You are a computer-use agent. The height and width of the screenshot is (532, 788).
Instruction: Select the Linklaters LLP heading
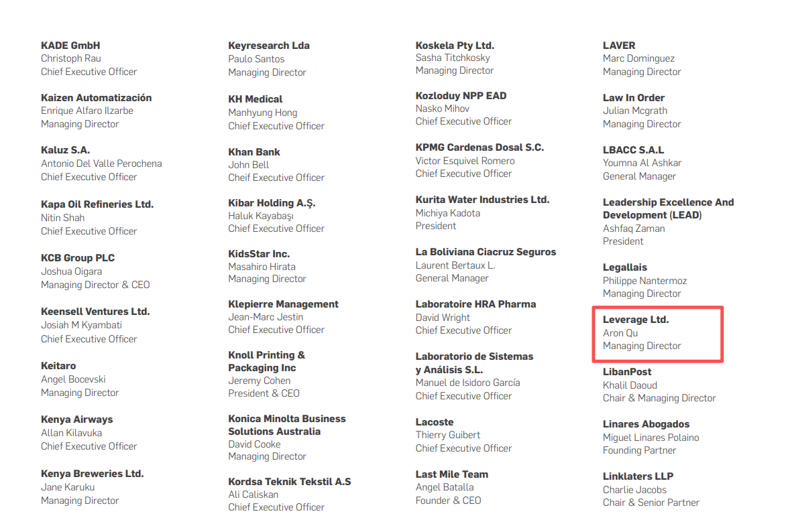(x=638, y=476)
